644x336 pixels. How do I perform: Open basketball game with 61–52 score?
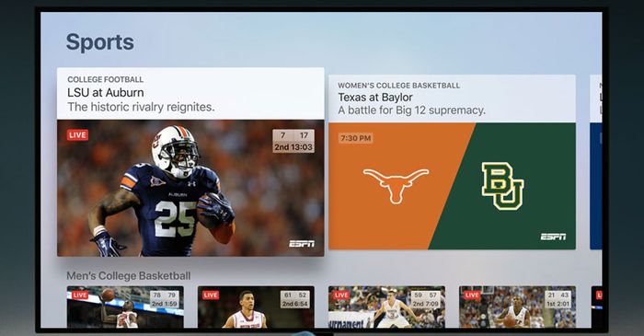coord(256,307)
